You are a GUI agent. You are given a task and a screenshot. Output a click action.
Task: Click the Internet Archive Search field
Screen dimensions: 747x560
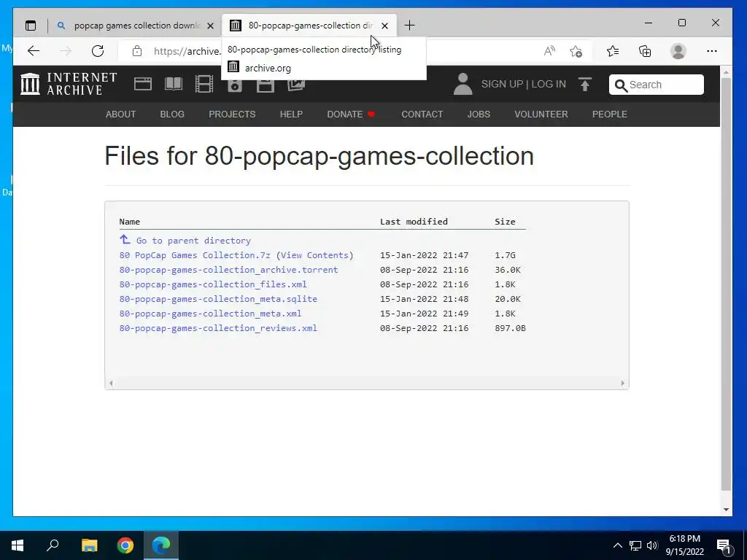click(x=656, y=85)
